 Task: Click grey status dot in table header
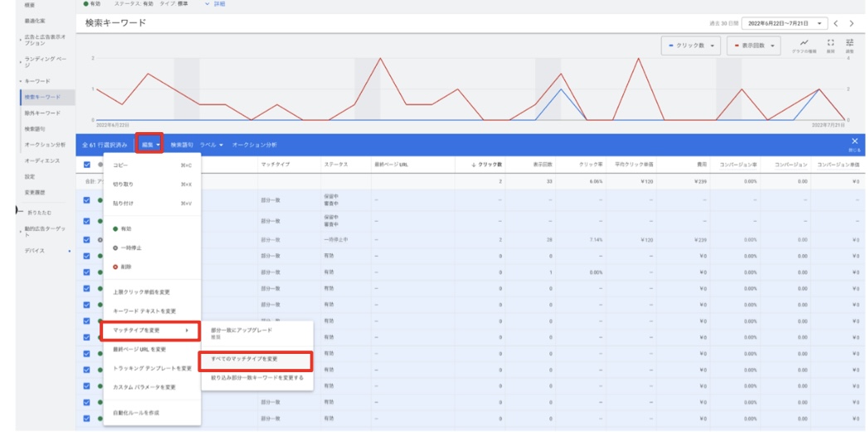(100, 164)
